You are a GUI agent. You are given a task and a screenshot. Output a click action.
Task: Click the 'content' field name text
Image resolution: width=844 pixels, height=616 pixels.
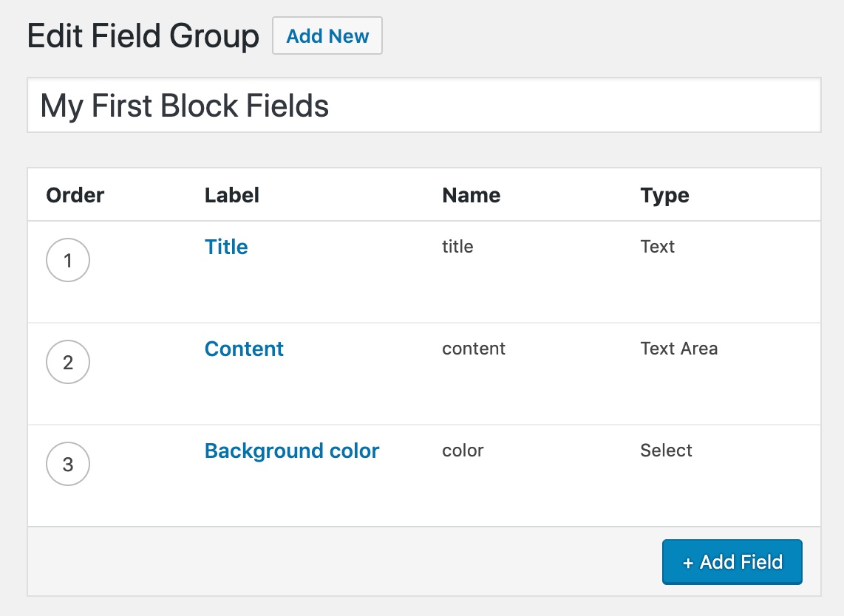tap(474, 349)
